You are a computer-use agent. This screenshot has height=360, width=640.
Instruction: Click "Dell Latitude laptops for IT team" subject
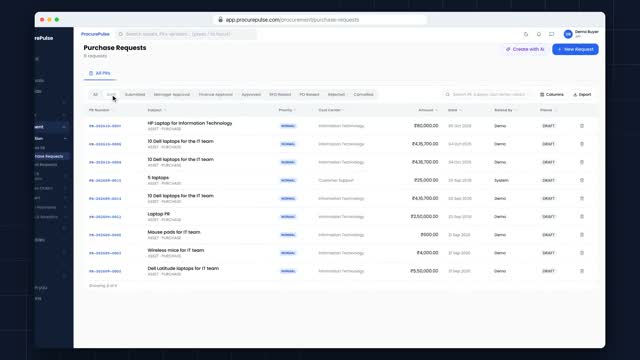183,268
